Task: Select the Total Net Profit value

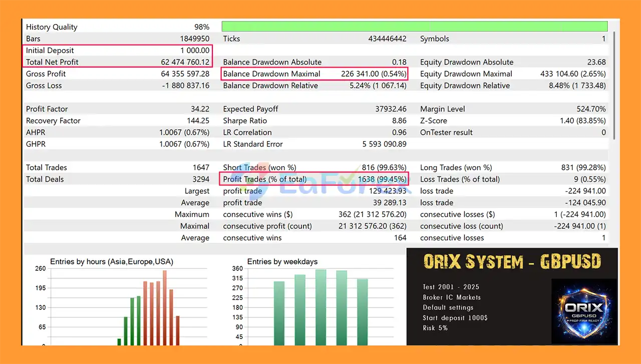Action: point(185,62)
